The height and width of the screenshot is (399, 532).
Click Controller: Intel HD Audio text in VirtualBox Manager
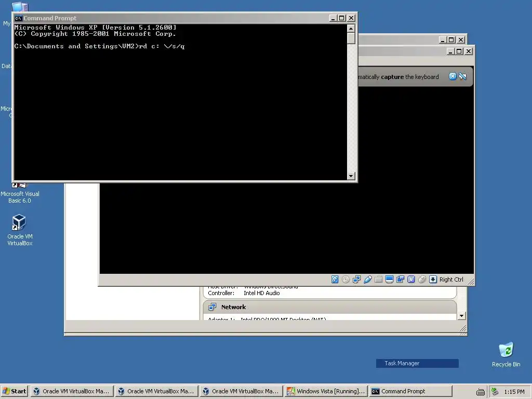click(244, 293)
